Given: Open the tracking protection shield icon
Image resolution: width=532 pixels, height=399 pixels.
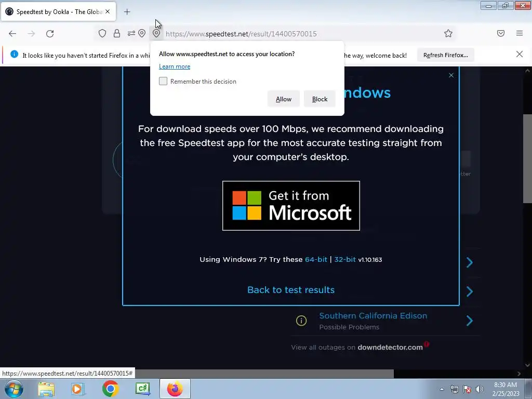Looking at the screenshot, I should pyautogui.click(x=102, y=33).
